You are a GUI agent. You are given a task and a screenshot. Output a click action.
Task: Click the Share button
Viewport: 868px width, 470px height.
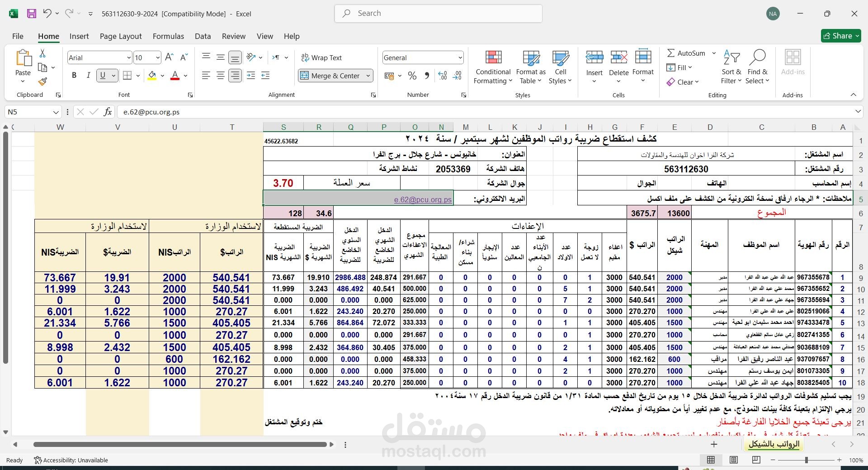click(x=841, y=36)
